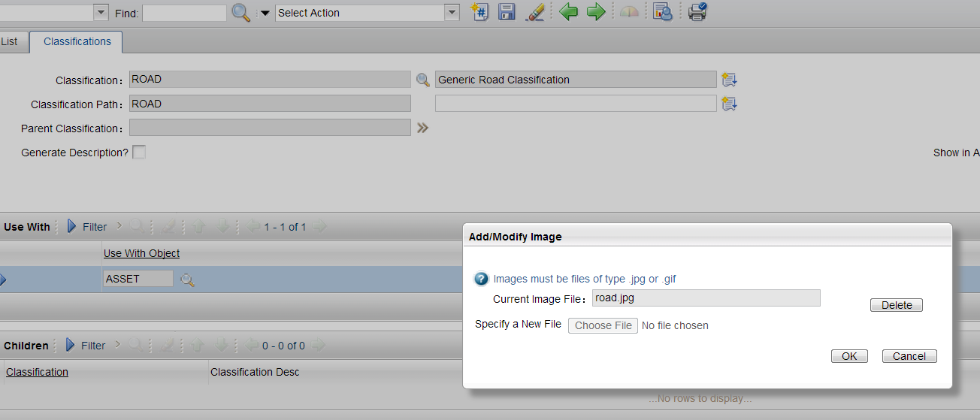This screenshot has width=980, height=420.
Task: Click the New Classification toolbar icon
Action: point(480,12)
